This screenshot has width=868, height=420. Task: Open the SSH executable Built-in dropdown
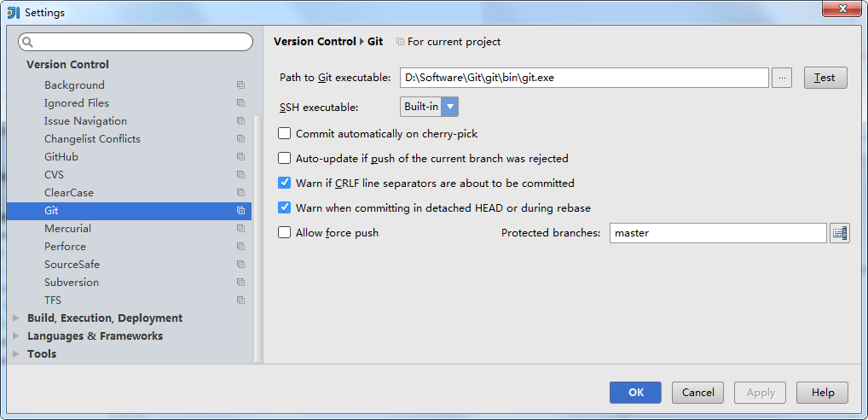click(429, 107)
